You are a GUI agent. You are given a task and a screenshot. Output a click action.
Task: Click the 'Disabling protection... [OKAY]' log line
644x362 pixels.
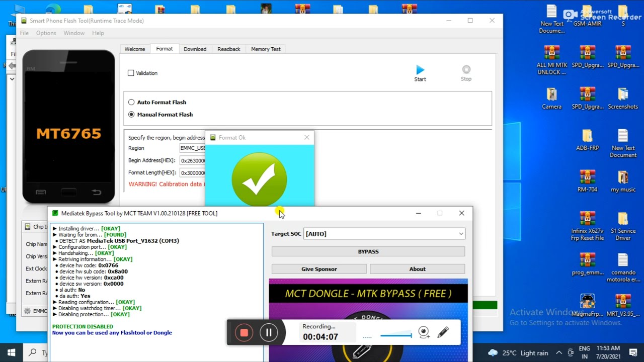[92, 314]
